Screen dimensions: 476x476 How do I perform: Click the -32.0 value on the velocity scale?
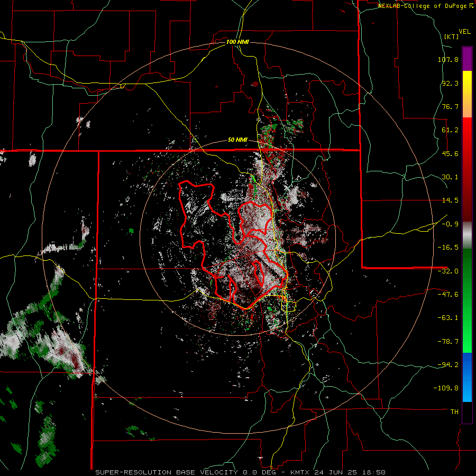click(448, 271)
